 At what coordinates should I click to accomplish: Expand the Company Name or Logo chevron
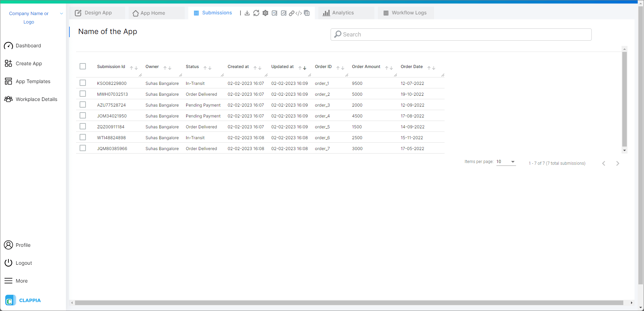[x=61, y=14]
